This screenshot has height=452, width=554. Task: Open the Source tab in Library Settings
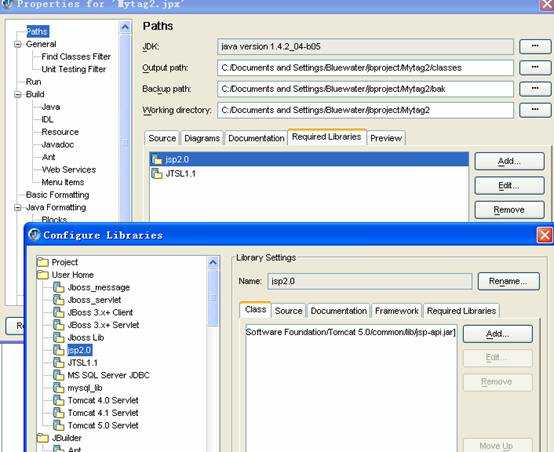pyautogui.click(x=288, y=311)
